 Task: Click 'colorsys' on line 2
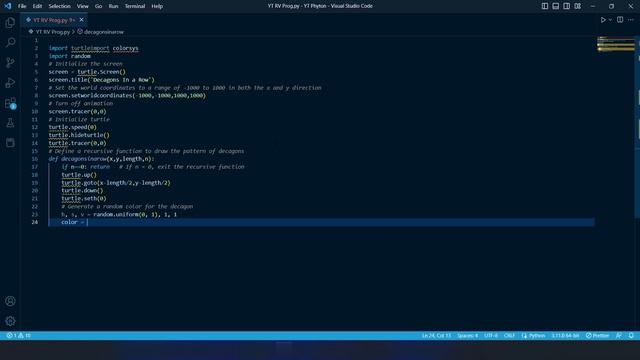(125, 48)
